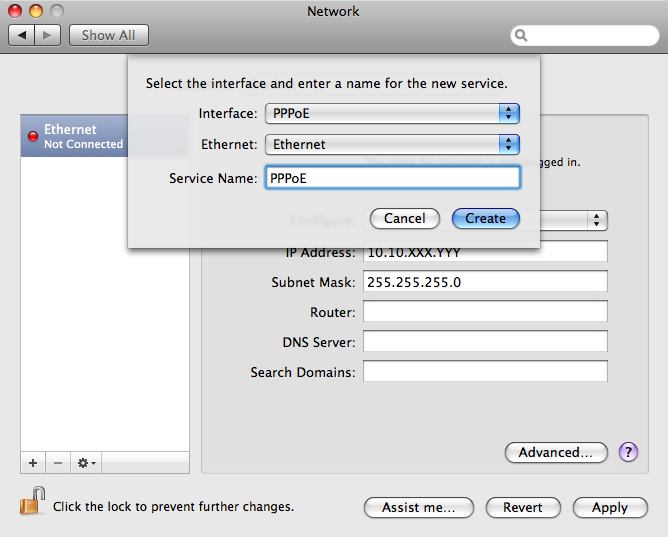The width and height of the screenshot is (668, 537).
Task: Open the Ethernet dropdown in the dialog
Action: point(392,144)
